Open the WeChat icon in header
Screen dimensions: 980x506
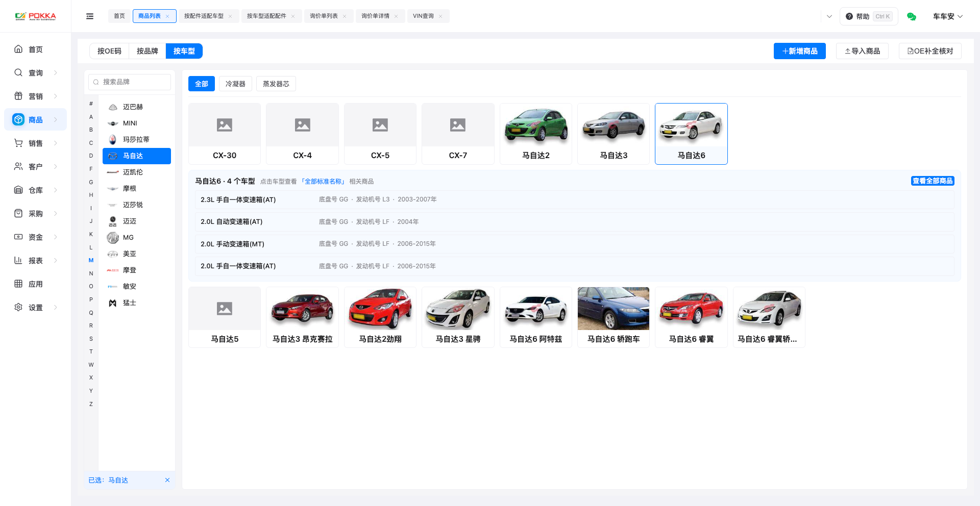pos(912,16)
